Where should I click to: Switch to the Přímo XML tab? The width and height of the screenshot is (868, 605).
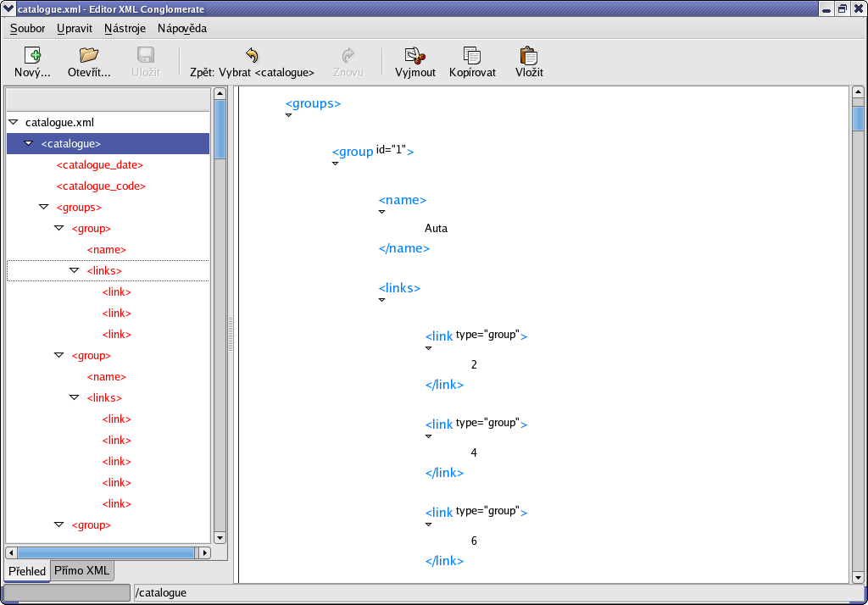[81, 570]
